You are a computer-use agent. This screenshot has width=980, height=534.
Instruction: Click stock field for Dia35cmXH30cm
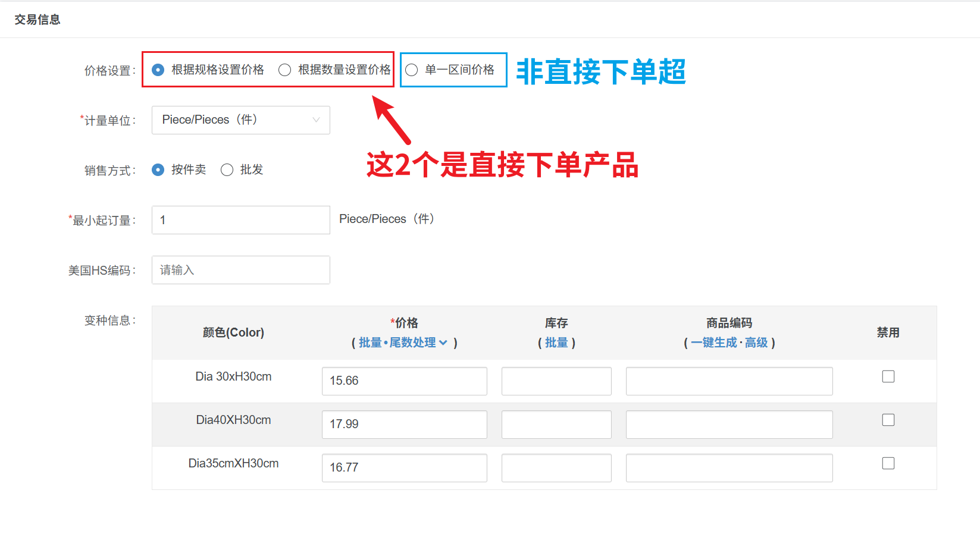(556, 468)
